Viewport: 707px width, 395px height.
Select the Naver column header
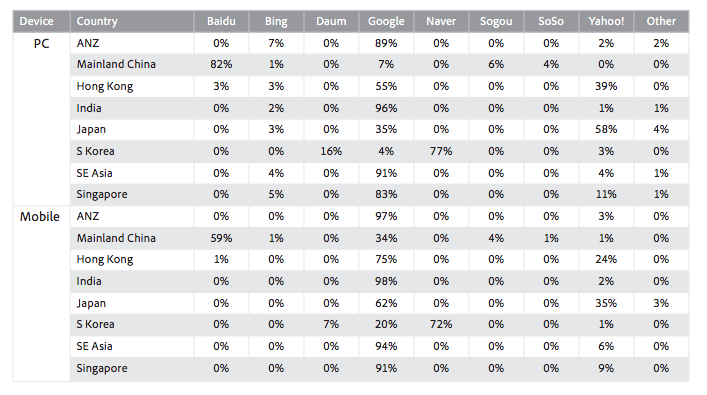tap(441, 21)
